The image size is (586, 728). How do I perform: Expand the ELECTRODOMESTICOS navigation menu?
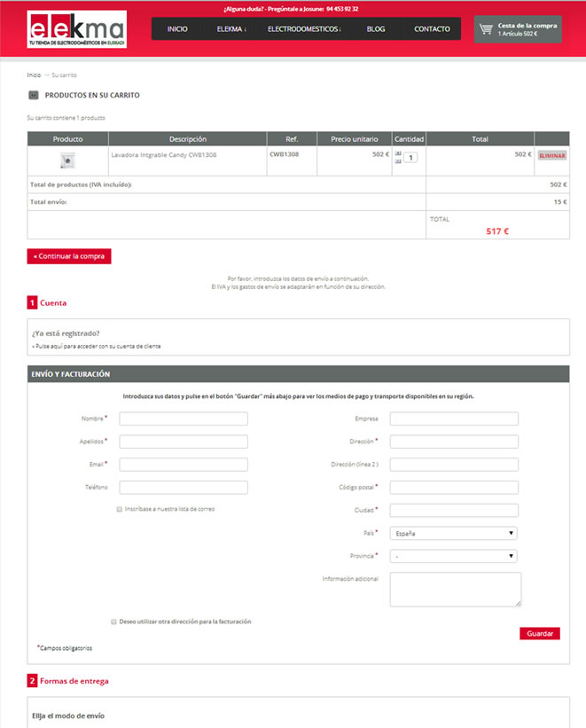[x=304, y=28]
